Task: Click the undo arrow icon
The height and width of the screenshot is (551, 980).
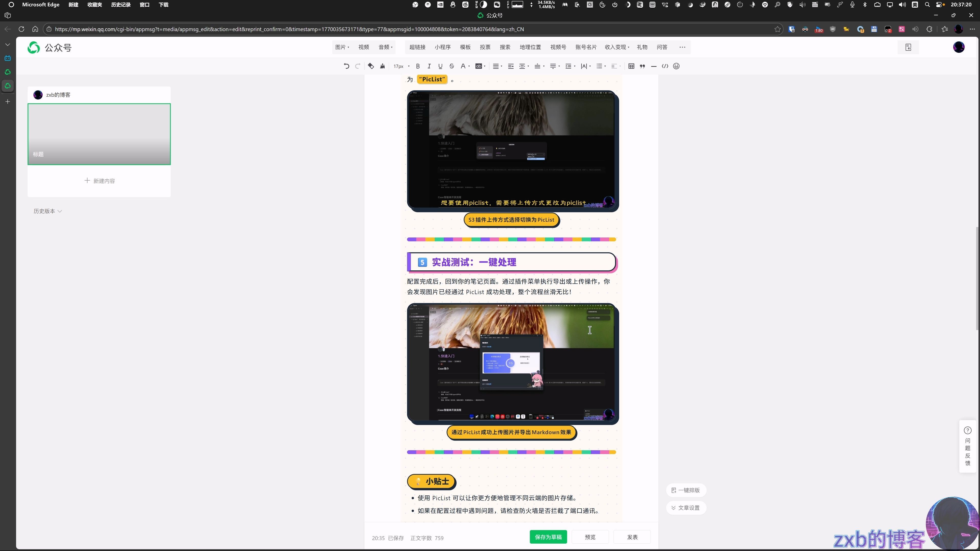Action: [346, 66]
